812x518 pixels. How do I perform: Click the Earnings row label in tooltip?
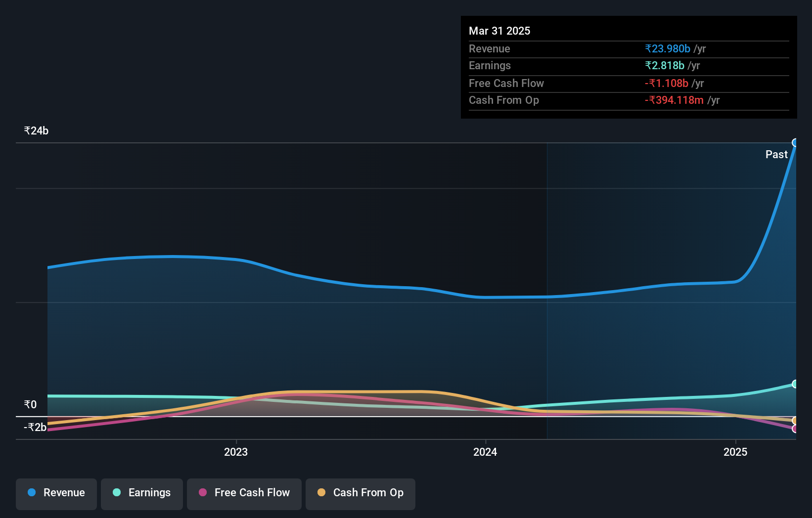(490, 65)
